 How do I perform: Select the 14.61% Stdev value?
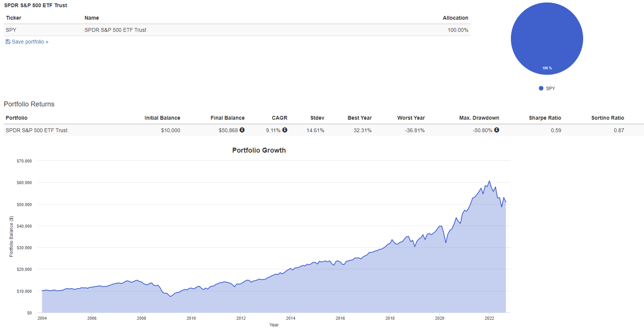click(315, 130)
